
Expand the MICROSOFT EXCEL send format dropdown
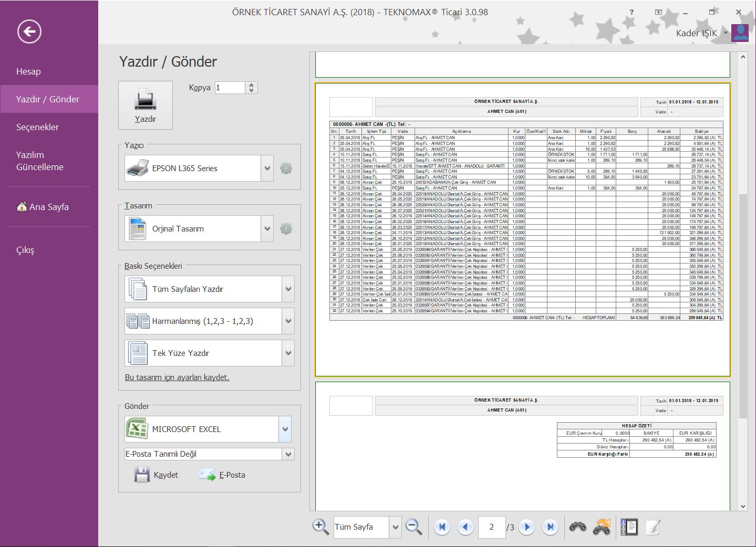[x=285, y=429]
